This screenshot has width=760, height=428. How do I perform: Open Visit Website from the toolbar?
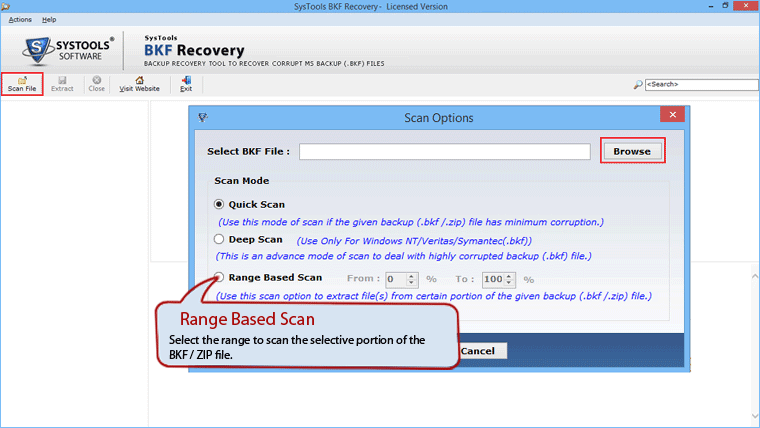(139, 84)
